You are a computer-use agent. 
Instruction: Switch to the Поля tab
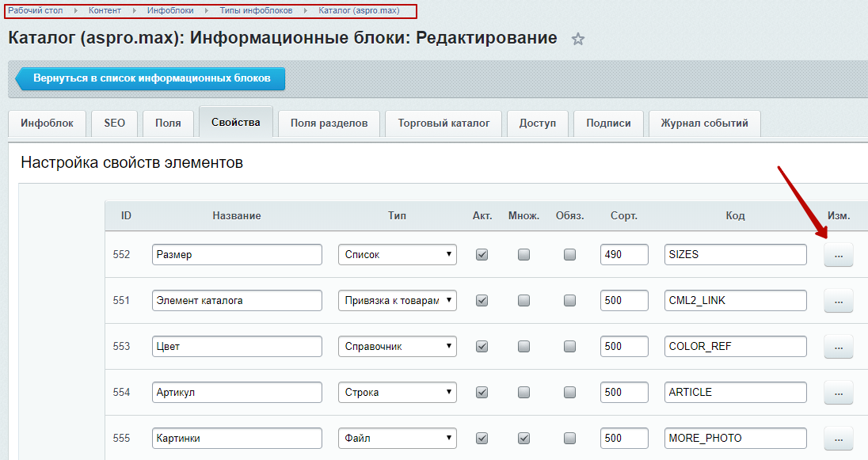[x=168, y=124]
